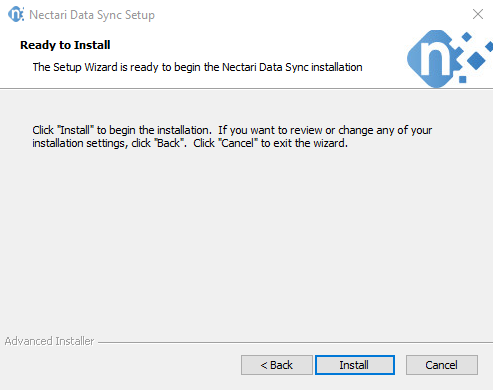The image size is (493, 390).
Task: Click the large Nectari 'n' logo banner
Action: point(449,59)
